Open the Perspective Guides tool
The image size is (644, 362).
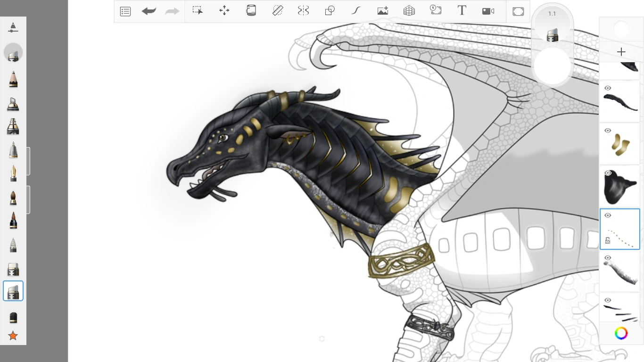pyautogui.click(x=409, y=10)
